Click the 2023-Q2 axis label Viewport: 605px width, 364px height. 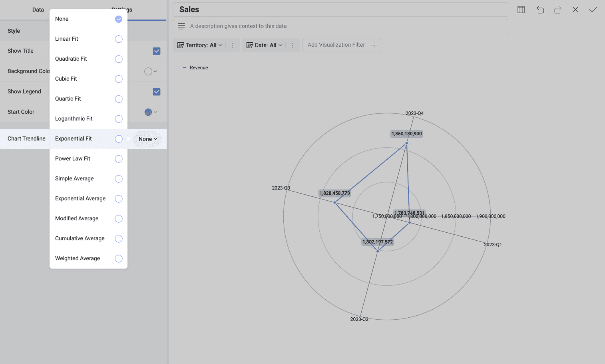point(359,319)
